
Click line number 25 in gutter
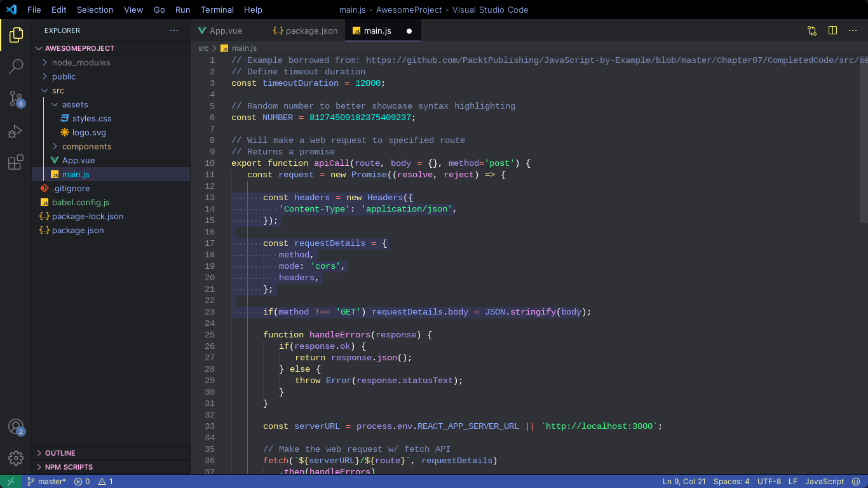pos(210,335)
